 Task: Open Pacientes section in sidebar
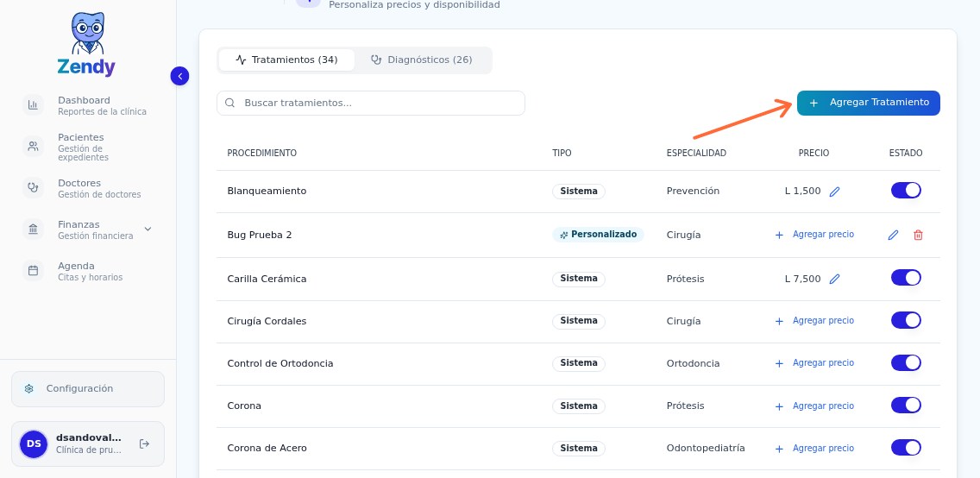(34, 147)
